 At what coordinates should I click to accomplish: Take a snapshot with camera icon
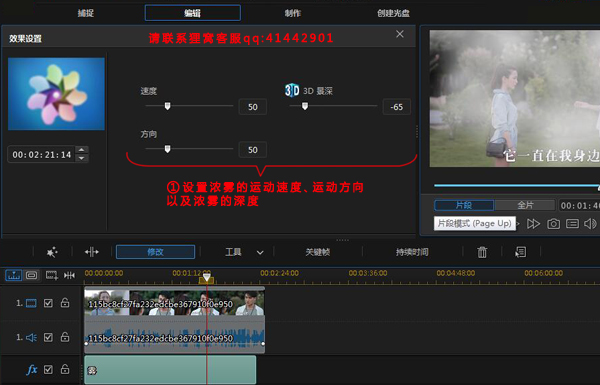pyautogui.click(x=553, y=223)
